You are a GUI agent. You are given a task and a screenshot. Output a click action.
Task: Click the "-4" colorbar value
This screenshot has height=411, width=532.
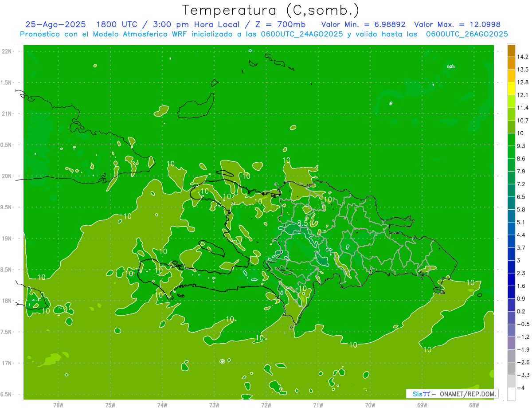click(520, 388)
